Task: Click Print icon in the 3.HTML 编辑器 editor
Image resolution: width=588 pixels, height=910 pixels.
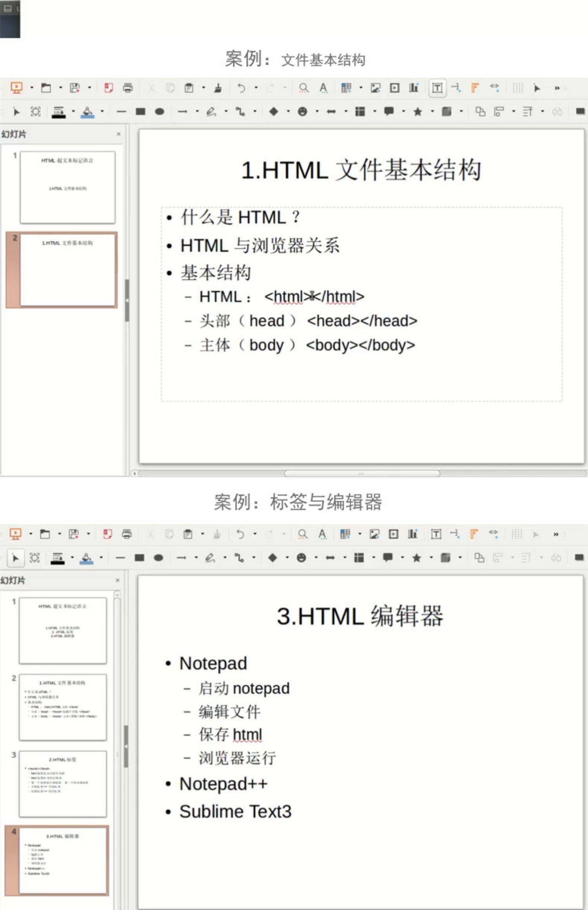Action: click(127, 534)
